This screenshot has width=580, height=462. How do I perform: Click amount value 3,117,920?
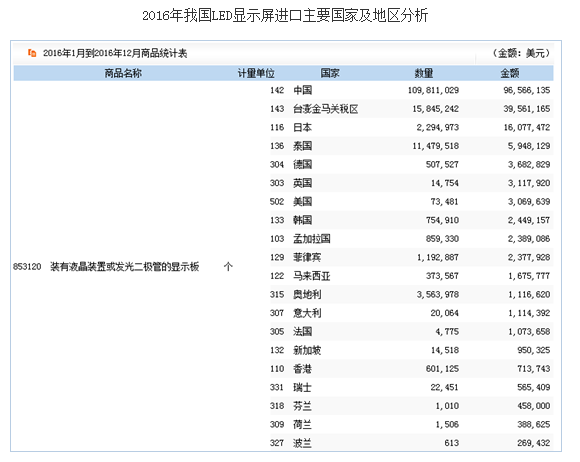coord(529,183)
